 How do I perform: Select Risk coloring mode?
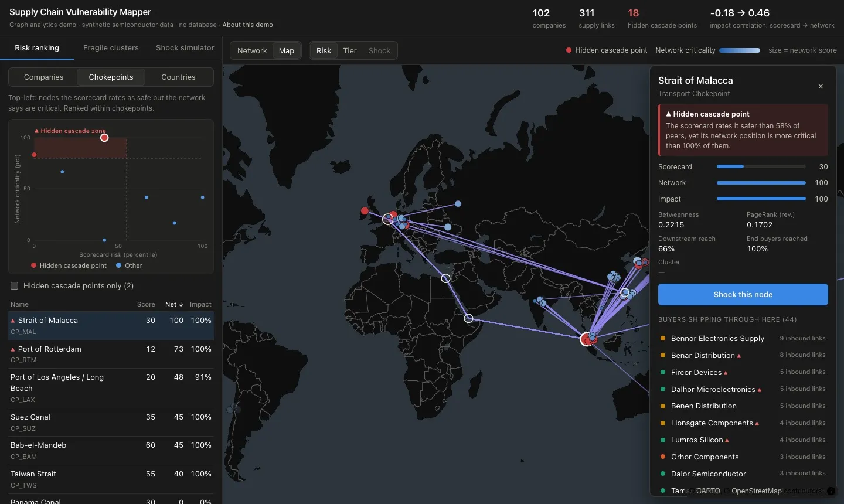pyautogui.click(x=324, y=51)
